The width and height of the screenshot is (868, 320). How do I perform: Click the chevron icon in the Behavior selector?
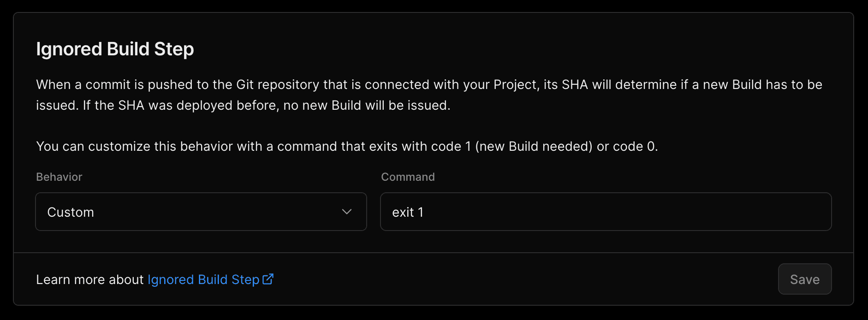click(346, 212)
